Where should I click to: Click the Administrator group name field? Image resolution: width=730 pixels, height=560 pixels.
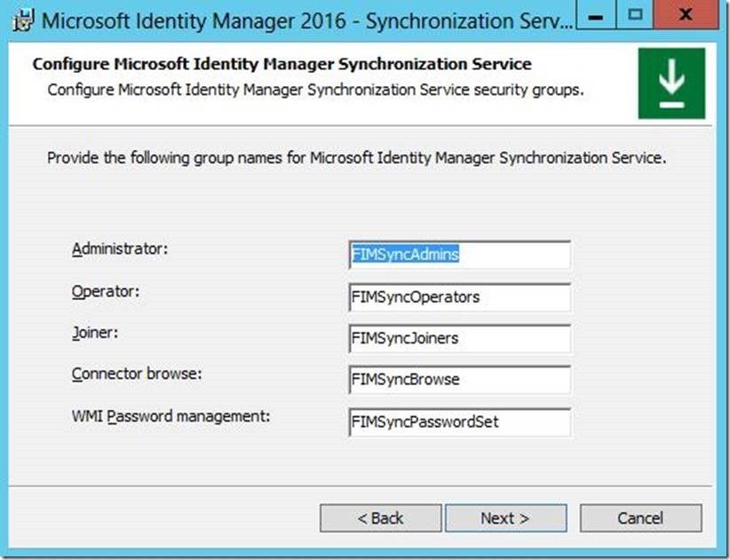point(459,255)
